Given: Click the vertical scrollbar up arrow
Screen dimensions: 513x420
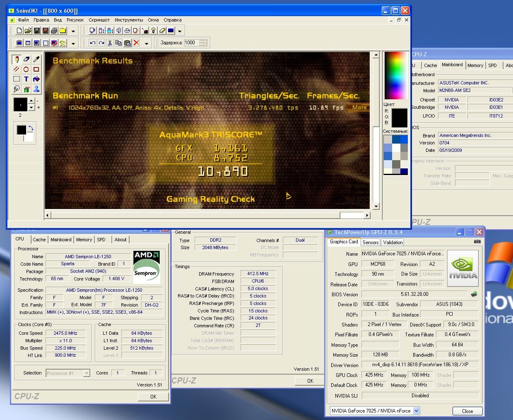Looking at the screenshot, I should click(376, 55).
